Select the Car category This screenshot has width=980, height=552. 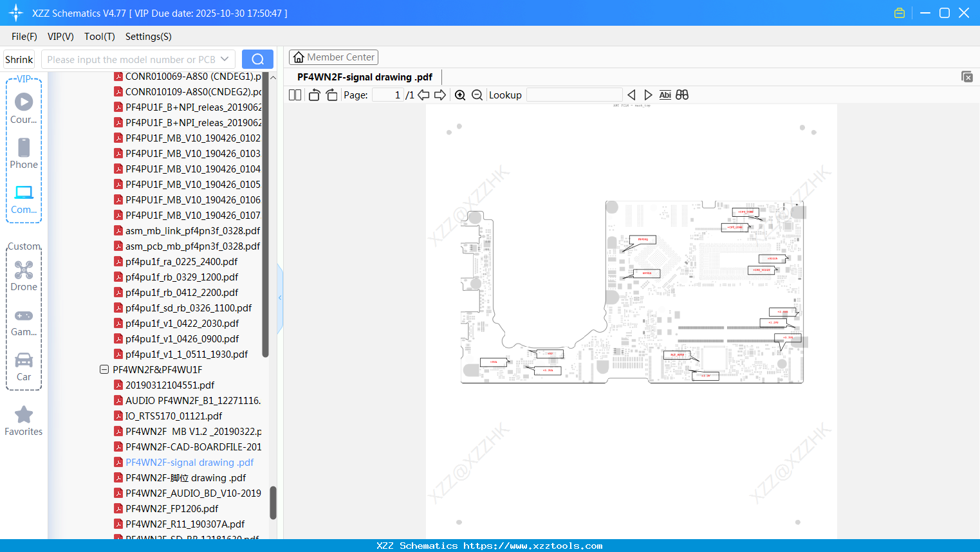(24, 367)
